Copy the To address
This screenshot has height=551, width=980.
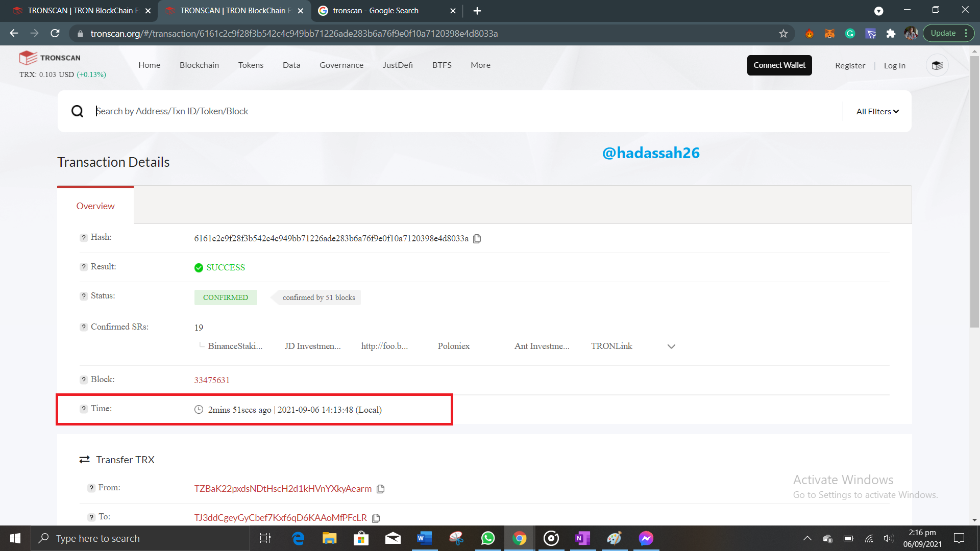click(x=376, y=518)
